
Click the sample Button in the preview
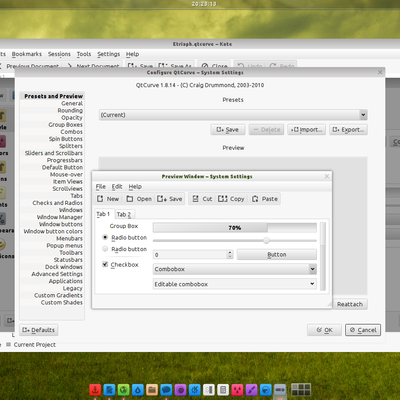coord(277,255)
